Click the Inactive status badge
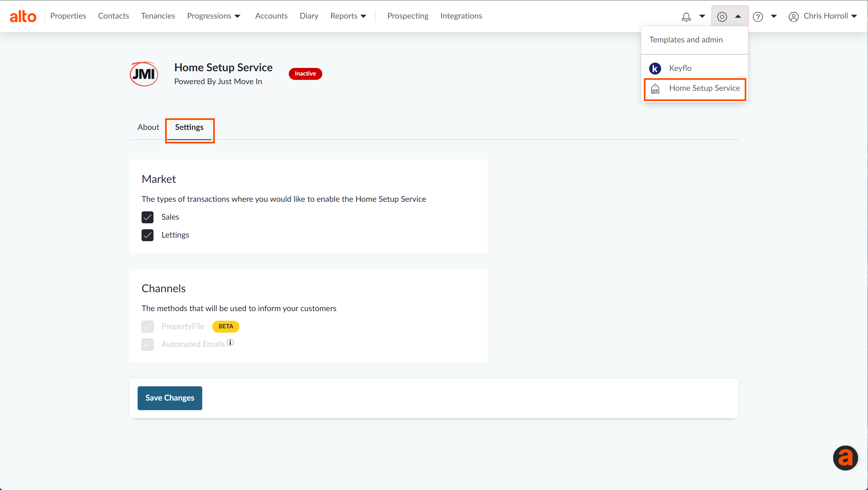Image resolution: width=868 pixels, height=490 pixels. click(x=305, y=74)
